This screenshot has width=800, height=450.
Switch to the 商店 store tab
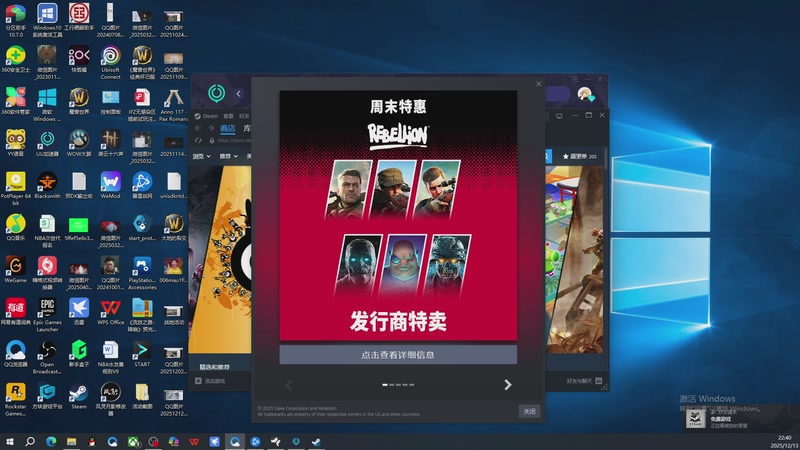[228, 128]
